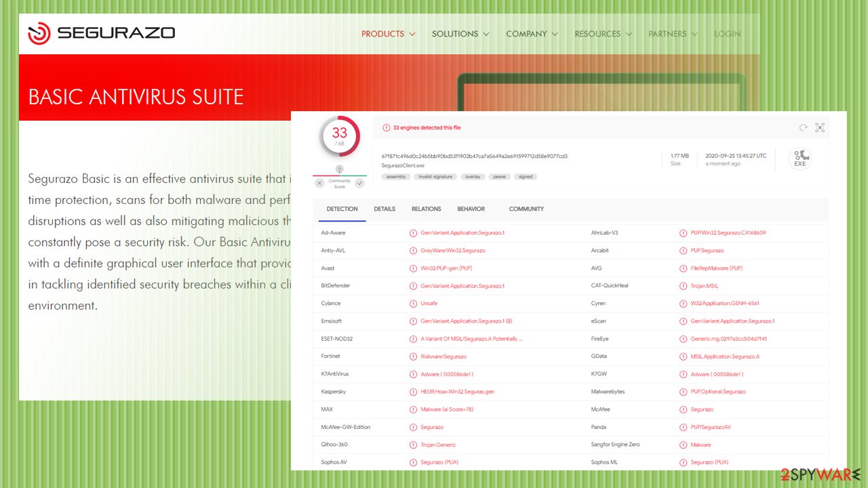868x488 pixels.
Task: Click the AhnLab-V3 detection warning icon
Action: click(683, 232)
